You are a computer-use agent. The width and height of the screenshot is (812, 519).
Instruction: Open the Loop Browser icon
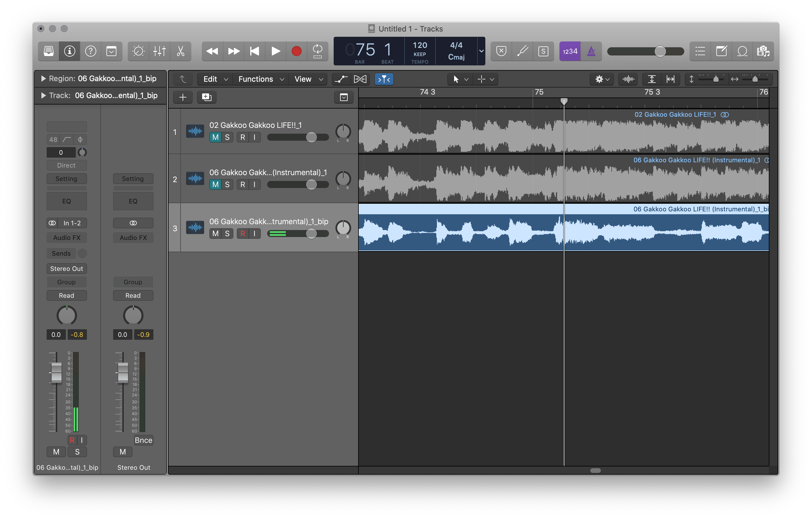(x=742, y=51)
